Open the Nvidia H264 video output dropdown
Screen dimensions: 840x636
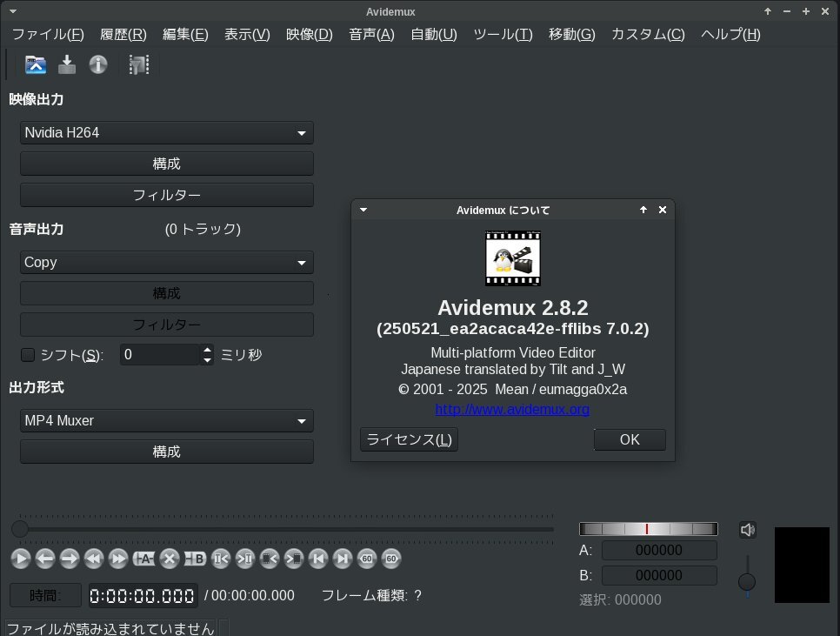[x=167, y=133]
